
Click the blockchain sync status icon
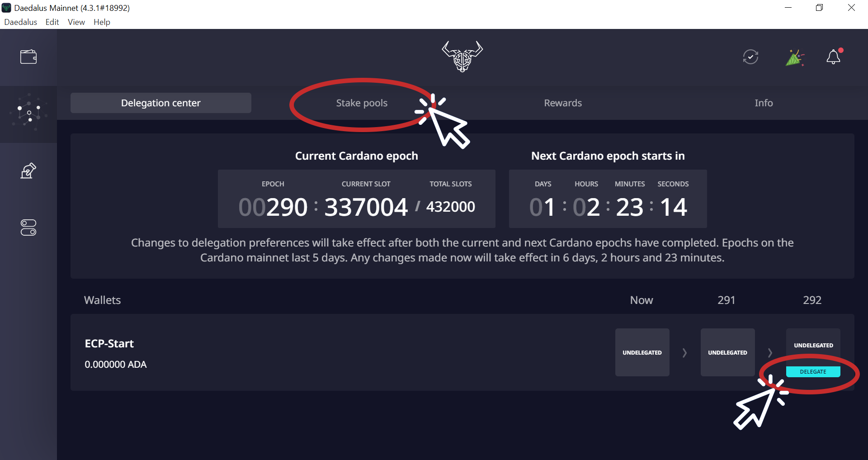(750, 57)
